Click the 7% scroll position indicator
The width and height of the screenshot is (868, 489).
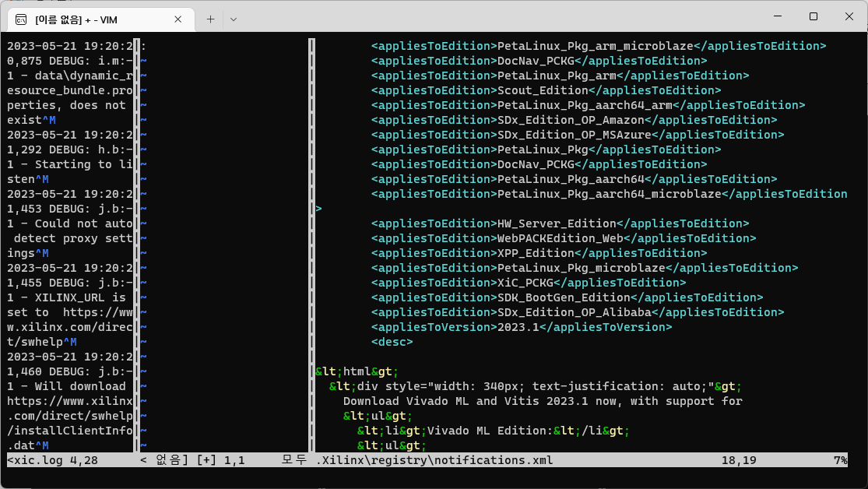coord(840,460)
